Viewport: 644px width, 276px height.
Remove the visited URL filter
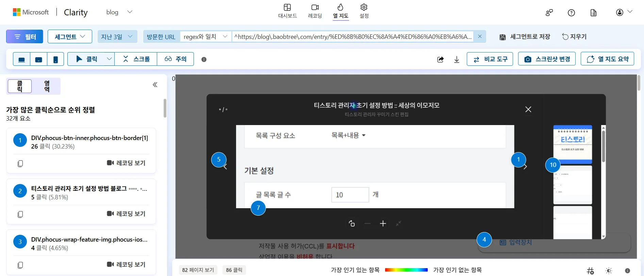point(480,36)
